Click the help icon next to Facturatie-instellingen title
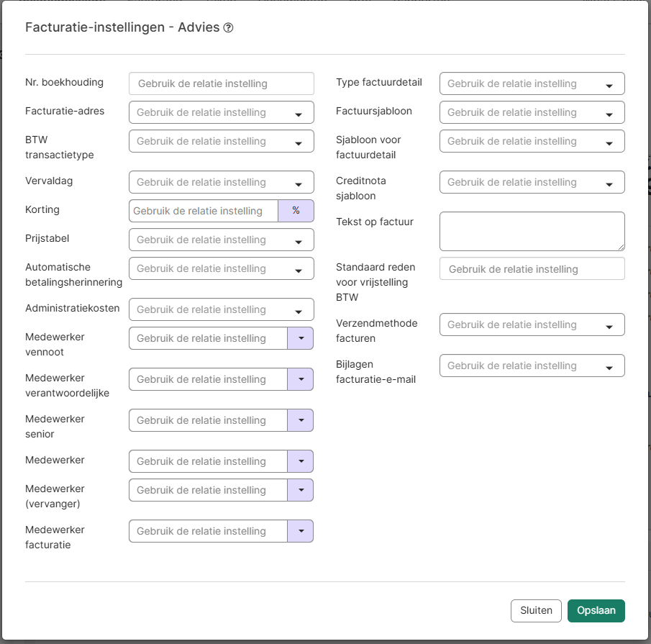This screenshot has height=644, width=651. click(x=229, y=28)
